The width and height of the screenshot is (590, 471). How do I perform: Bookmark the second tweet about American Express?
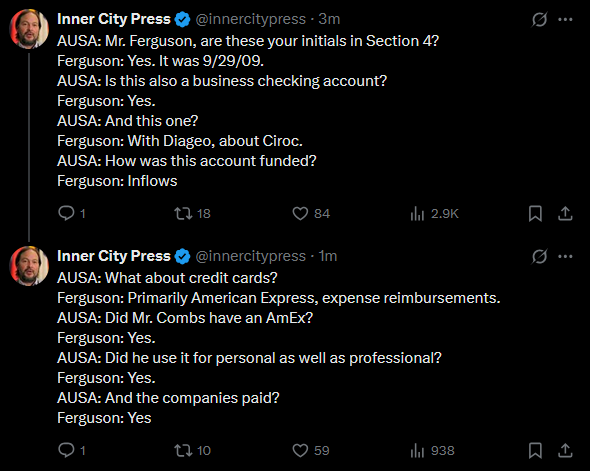(535, 450)
